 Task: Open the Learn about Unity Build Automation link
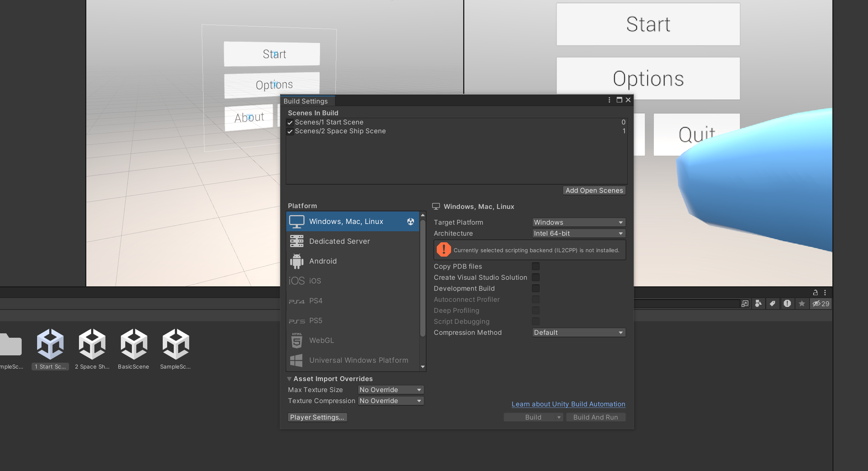point(568,404)
